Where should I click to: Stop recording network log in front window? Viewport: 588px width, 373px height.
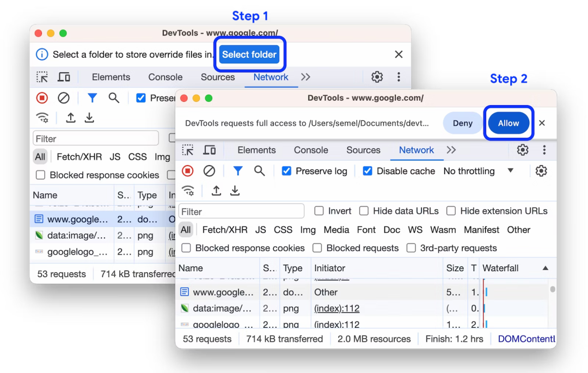click(187, 171)
